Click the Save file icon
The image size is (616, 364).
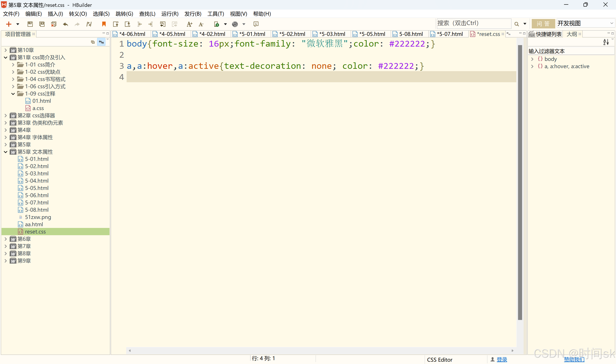point(30,24)
